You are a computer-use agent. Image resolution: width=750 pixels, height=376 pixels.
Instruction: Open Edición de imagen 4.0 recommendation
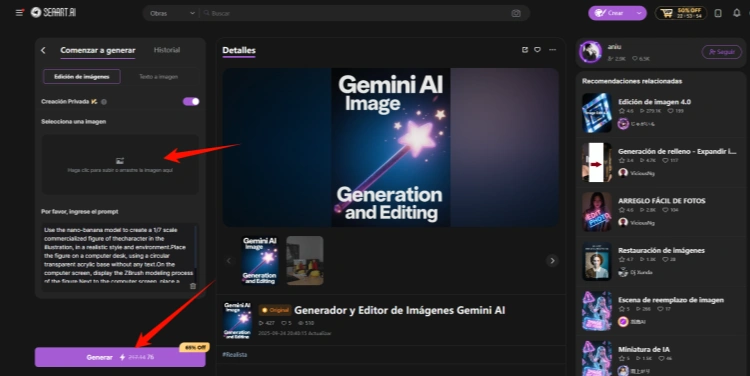coord(660,113)
